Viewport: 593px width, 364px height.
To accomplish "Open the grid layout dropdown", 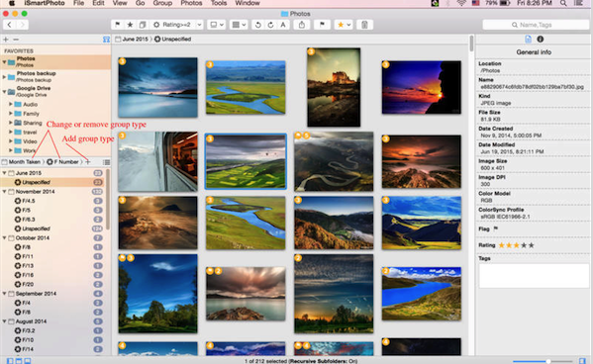I will click(x=239, y=25).
